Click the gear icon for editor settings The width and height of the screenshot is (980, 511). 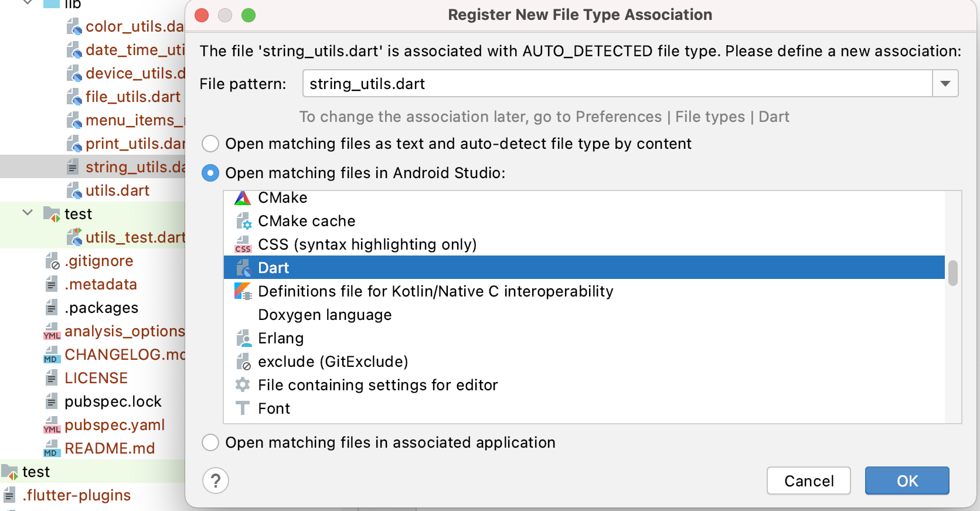(x=243, y=385)
